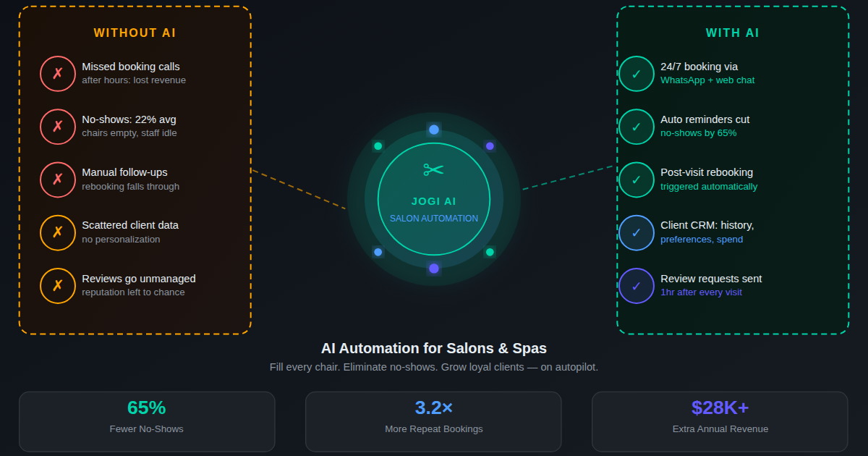This screenshot has height=456, width=868.
Task: Click the Client CRM: history, text
Action: [707, 225]
